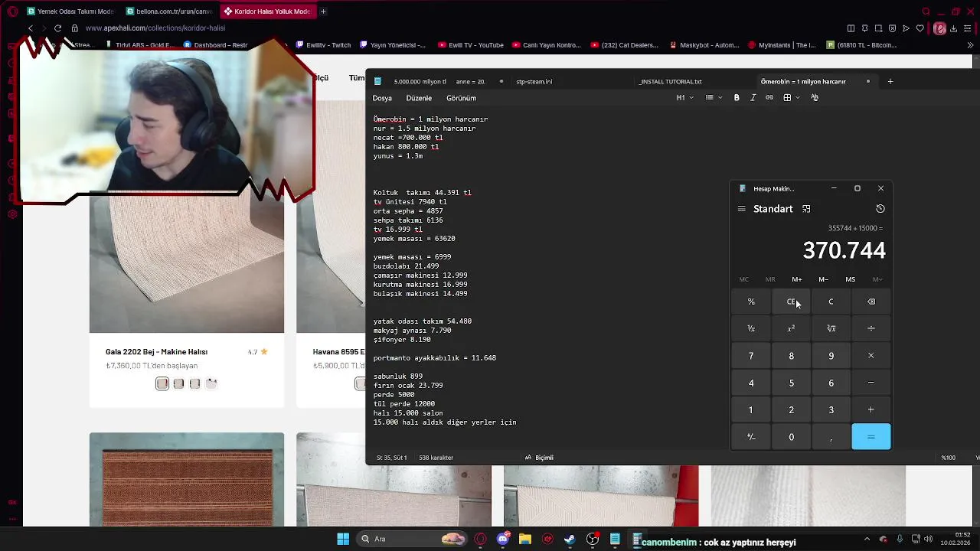Open Steam from taskbar

(570, 539)
